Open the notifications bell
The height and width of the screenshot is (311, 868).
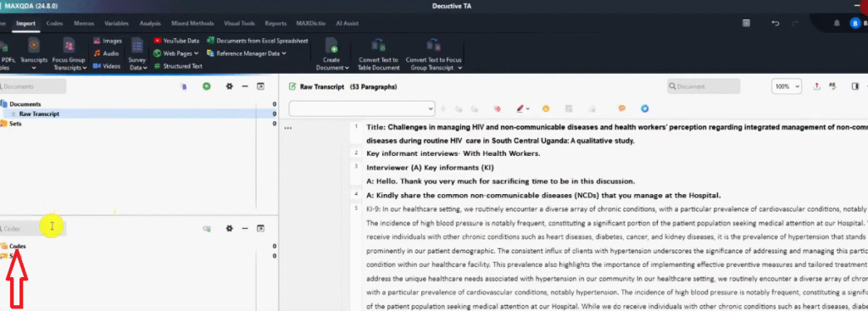[837, 23]
